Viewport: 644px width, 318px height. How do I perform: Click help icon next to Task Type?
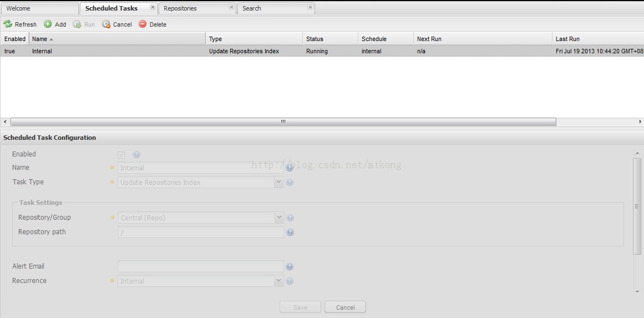290,183
